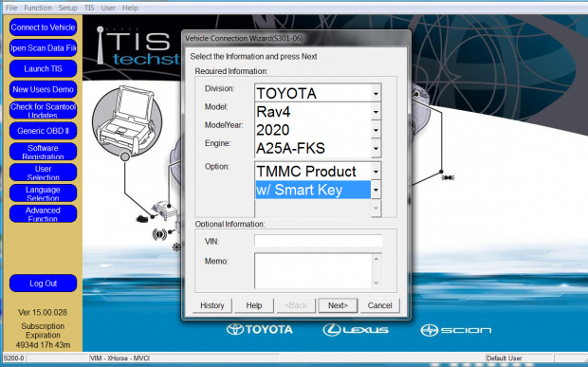Click the VIN input field

point(319,241)
